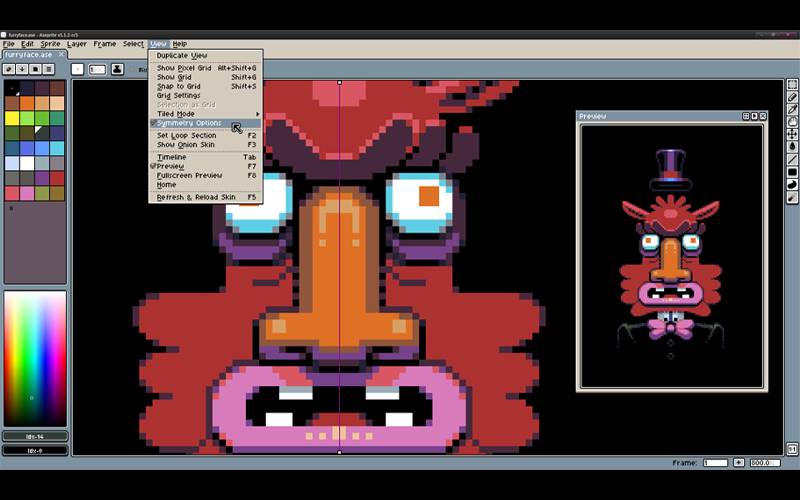Select the Pencil tool
The width and height of the screenshot is (800, 500).
pyautogui.click(x=792, y=97)
